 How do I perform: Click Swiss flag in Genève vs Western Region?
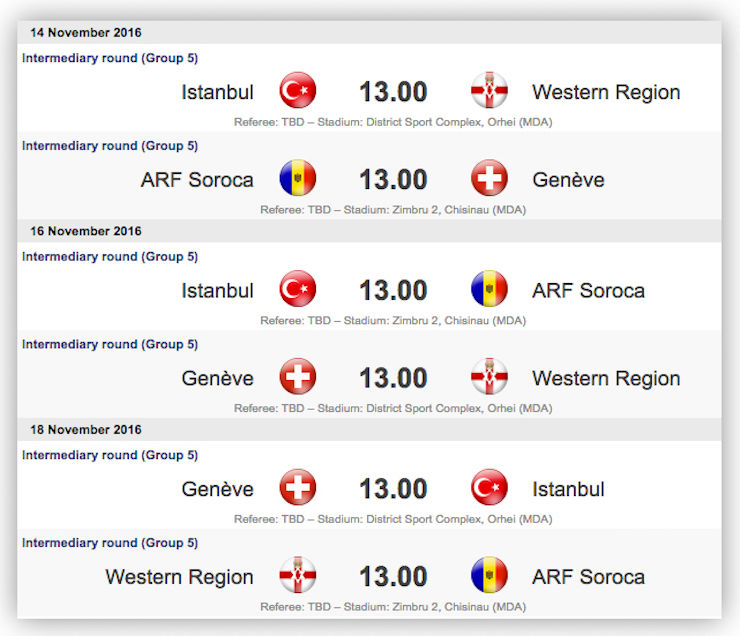298,377
